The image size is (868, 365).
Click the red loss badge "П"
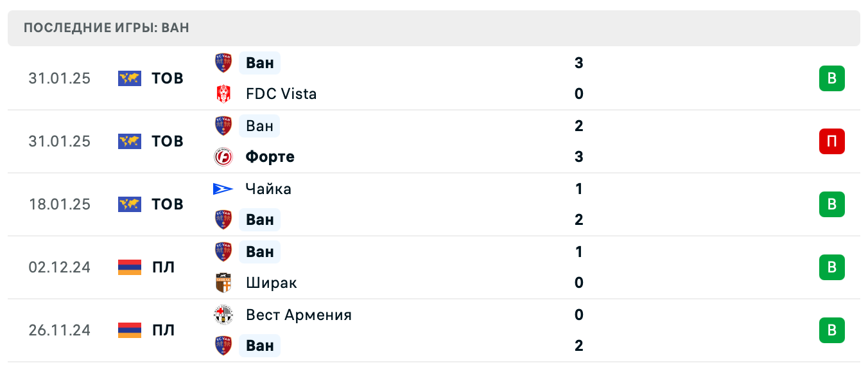coord(831,141)
